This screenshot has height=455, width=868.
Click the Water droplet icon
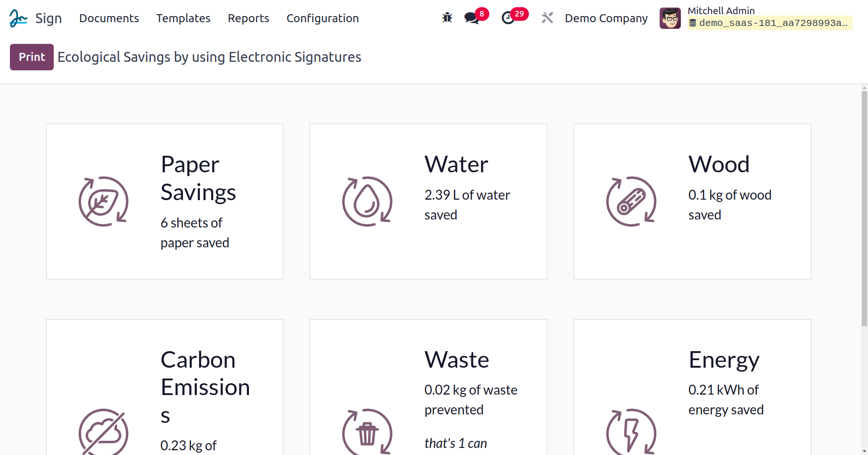367,202
